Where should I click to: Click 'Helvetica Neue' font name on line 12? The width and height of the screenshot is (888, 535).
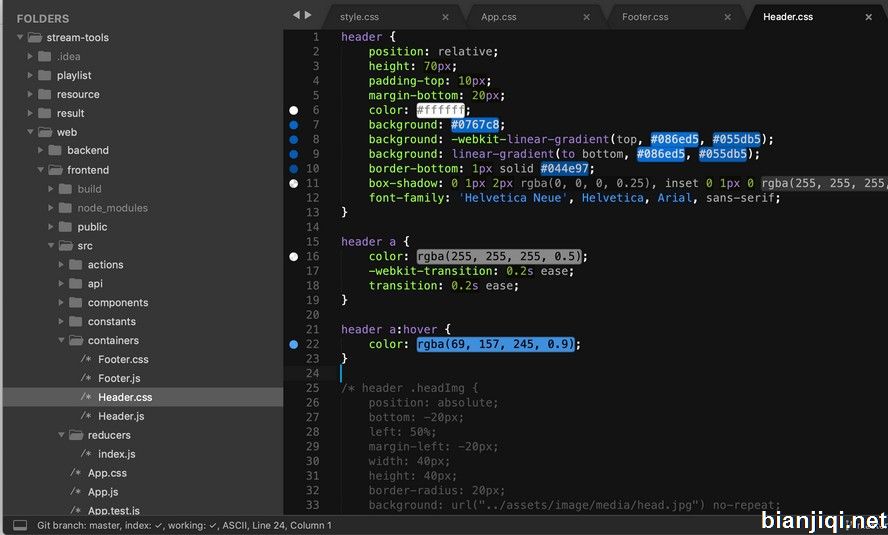tap(514, 198)
